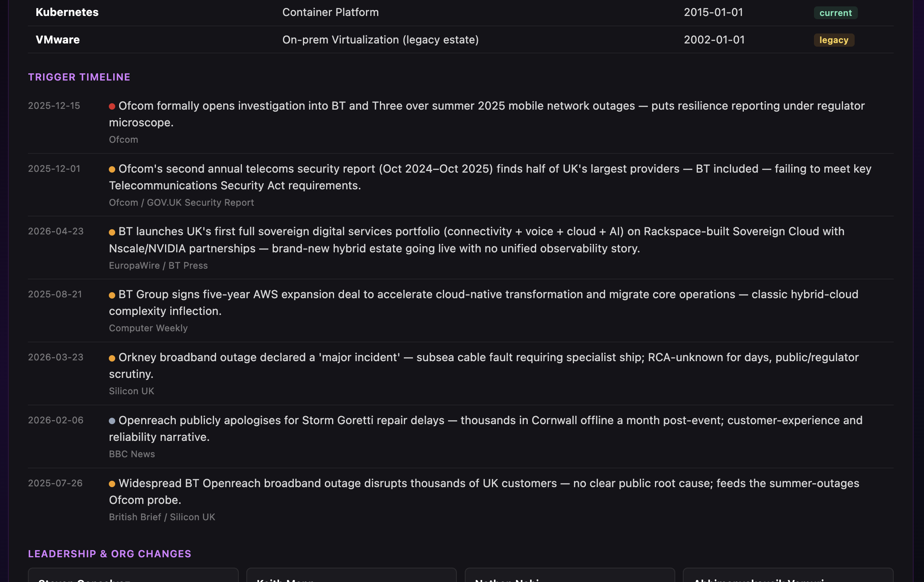Click the 'Silicon UK' source under the Orkney entry
This screenshot has width=924, height=582.
click(132, 391)
